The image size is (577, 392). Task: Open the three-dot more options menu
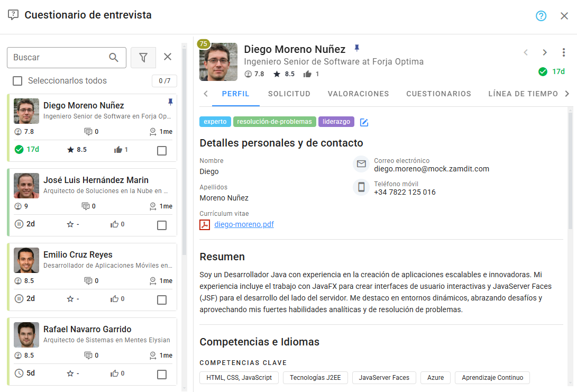pyautogui.click(x=564, y=52)
